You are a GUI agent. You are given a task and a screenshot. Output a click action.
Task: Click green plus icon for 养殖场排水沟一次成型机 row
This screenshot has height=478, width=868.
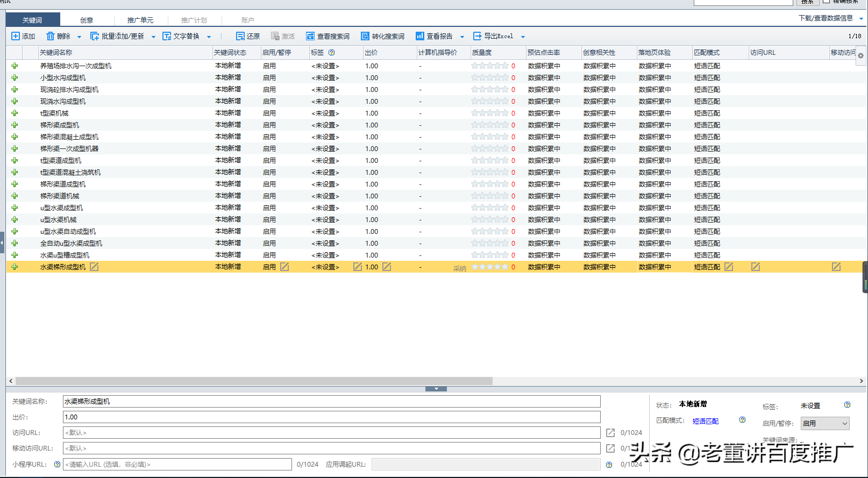coord(15,66)
